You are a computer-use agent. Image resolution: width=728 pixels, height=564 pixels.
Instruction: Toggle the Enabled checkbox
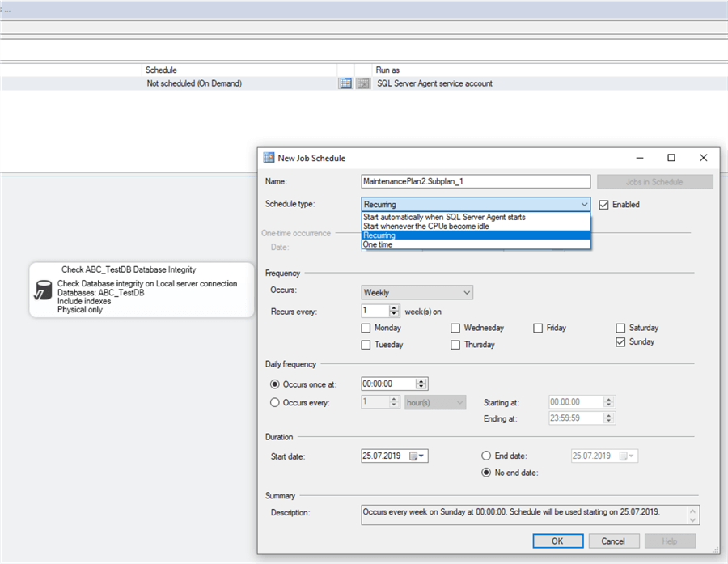coord(603,205)
